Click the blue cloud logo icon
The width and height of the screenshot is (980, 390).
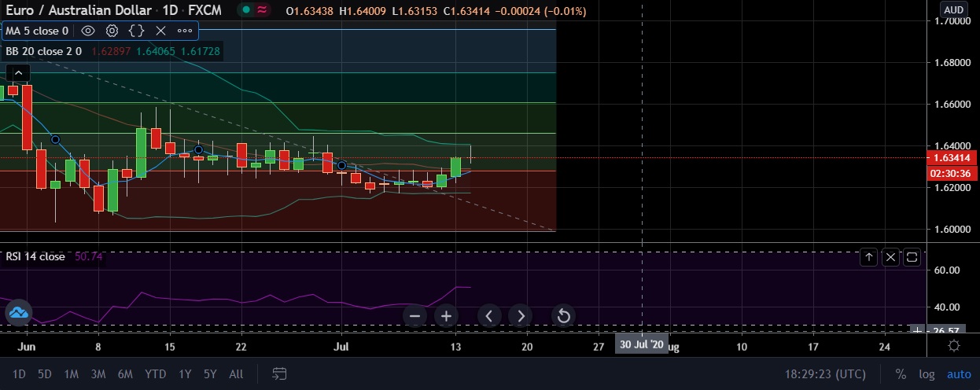(x=17, y=313)
